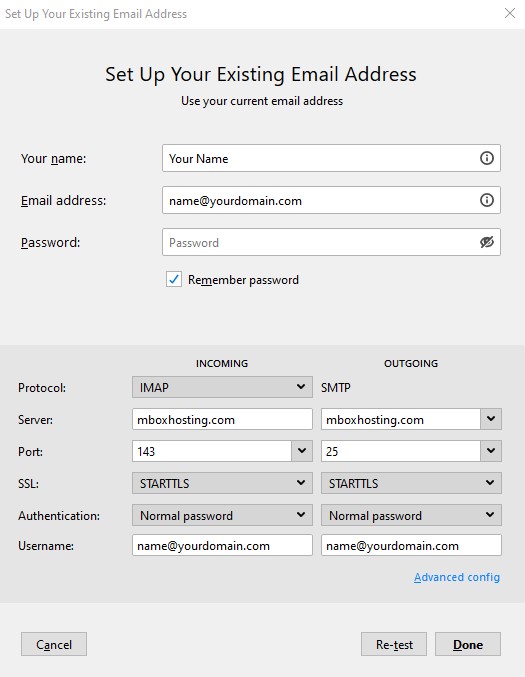Click the Advanced config link
Image resolution: width=525 pixels, height=677 pixels.
click(x=457, y=577)
